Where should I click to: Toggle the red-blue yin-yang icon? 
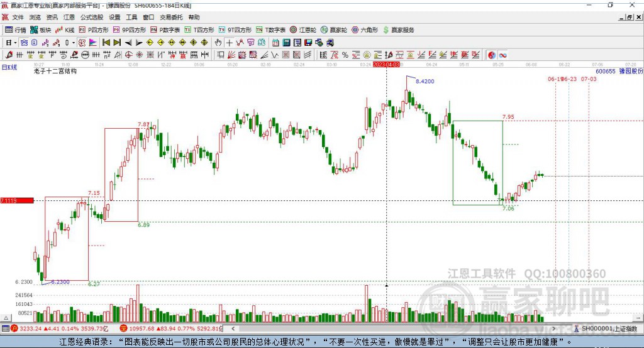coord(491,55)
